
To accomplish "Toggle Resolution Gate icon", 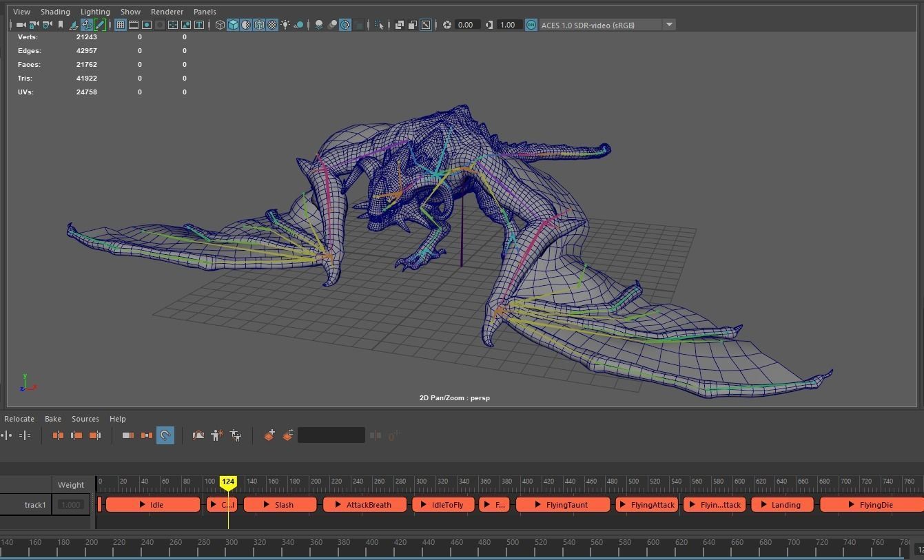I will 147,25.
